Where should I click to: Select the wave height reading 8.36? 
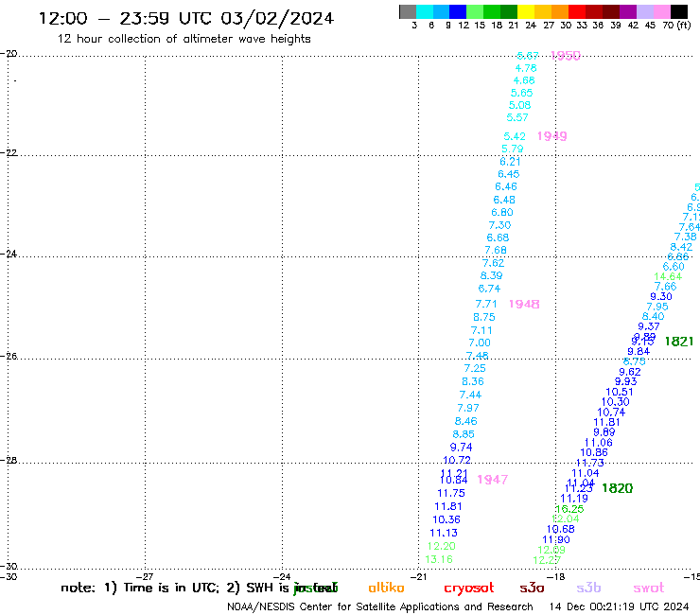click(x=473, y=382)
